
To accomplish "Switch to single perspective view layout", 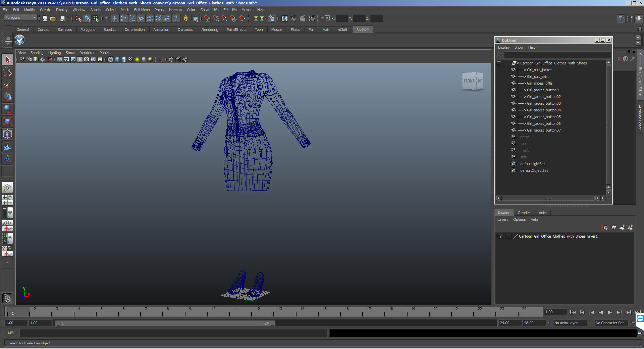I will click(7, 187).
